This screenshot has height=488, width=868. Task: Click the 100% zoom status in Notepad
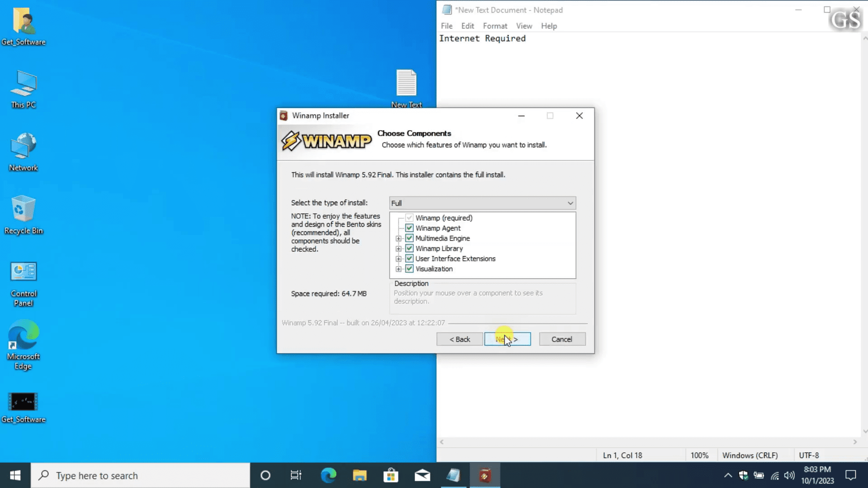coord(699,455)
